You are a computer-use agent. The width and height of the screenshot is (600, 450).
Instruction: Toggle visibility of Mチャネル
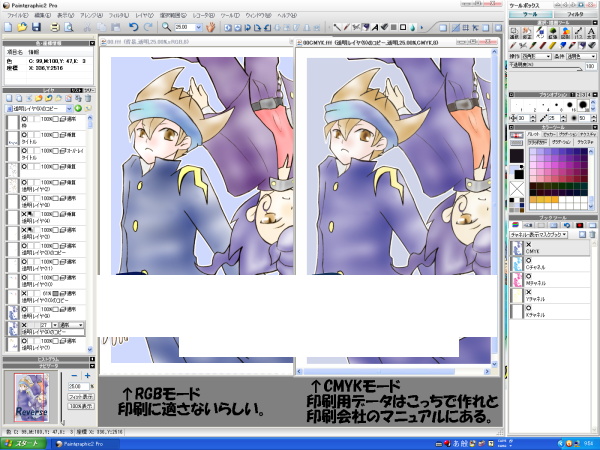(x=529, y=276)
